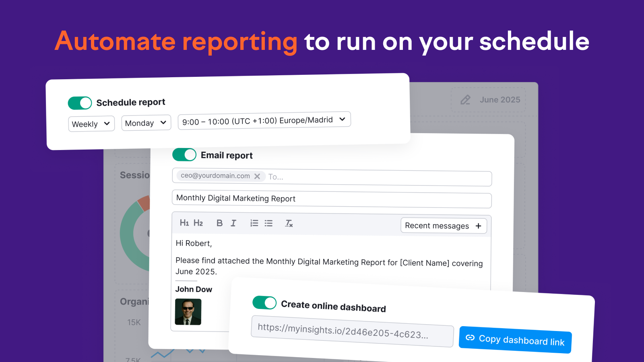Insert a bulleted list in the email
The height and width of the screenshot is (362, 644).
268,223
